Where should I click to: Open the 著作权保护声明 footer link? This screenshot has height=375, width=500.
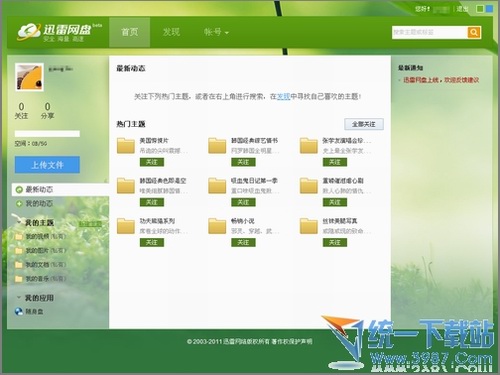click(x=292, y=341)
